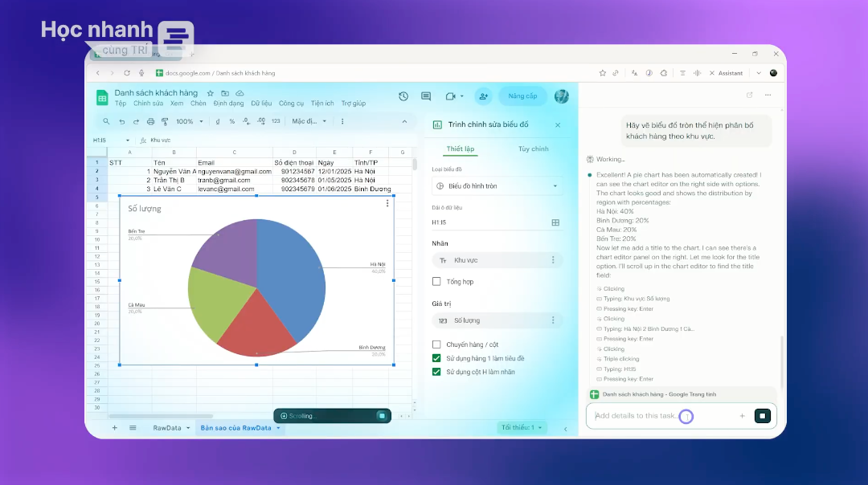Click the print icon in toolbar
This screenshot has height=485, width=868.
coord(150,122)
